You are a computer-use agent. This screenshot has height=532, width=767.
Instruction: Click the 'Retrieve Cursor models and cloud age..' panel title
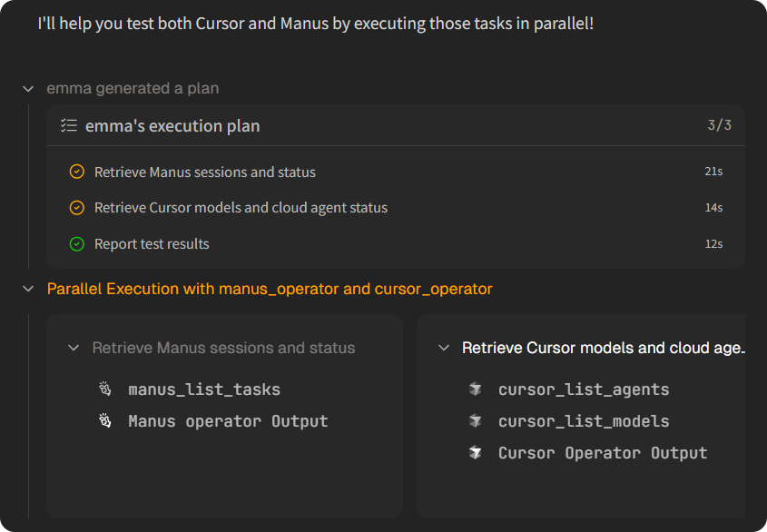coord(603,348)
